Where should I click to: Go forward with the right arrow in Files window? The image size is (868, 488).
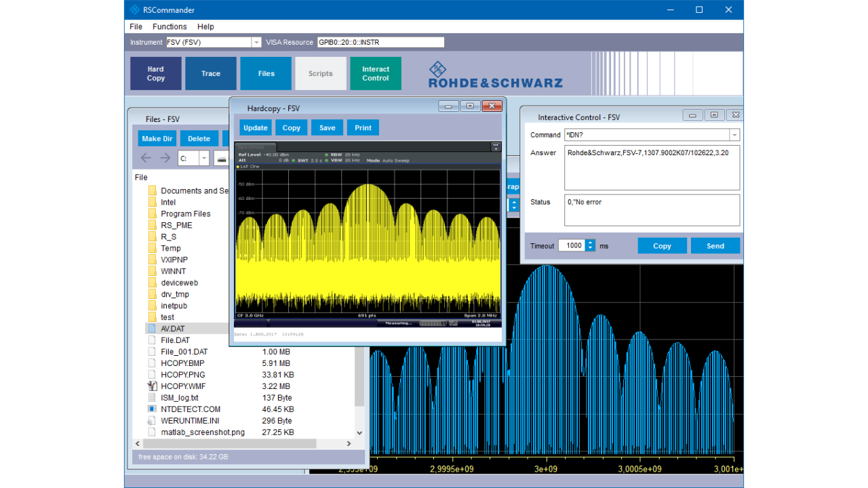(165, 158)
